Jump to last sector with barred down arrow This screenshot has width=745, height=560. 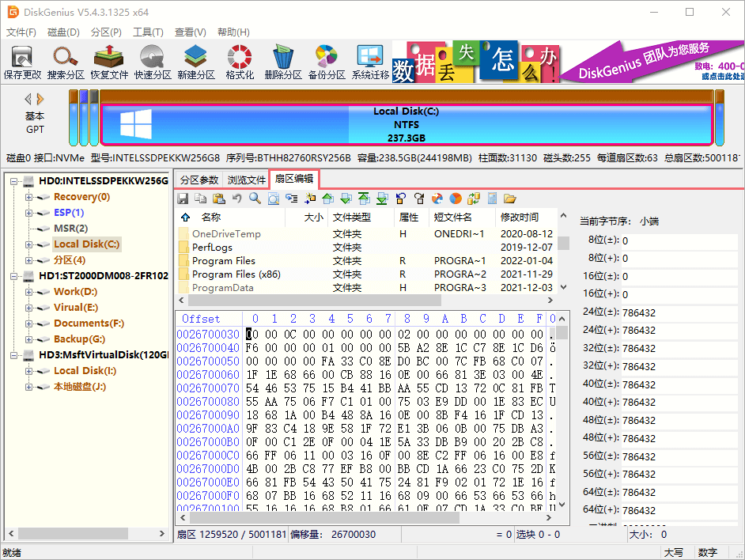382,199
